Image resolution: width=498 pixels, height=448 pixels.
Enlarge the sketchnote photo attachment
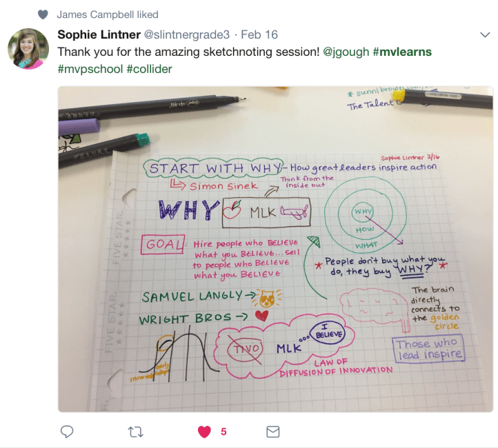point(275,249)
